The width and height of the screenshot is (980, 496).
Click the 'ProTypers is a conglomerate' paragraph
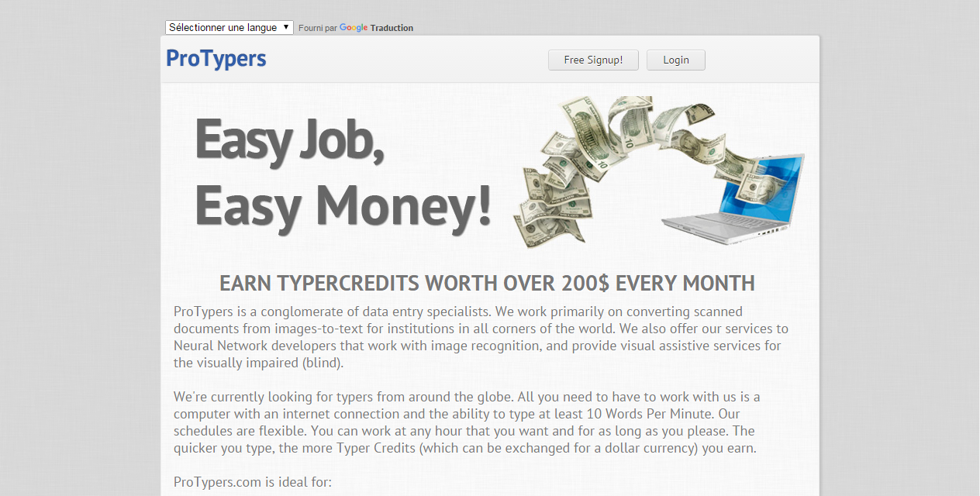coord(481,337)
